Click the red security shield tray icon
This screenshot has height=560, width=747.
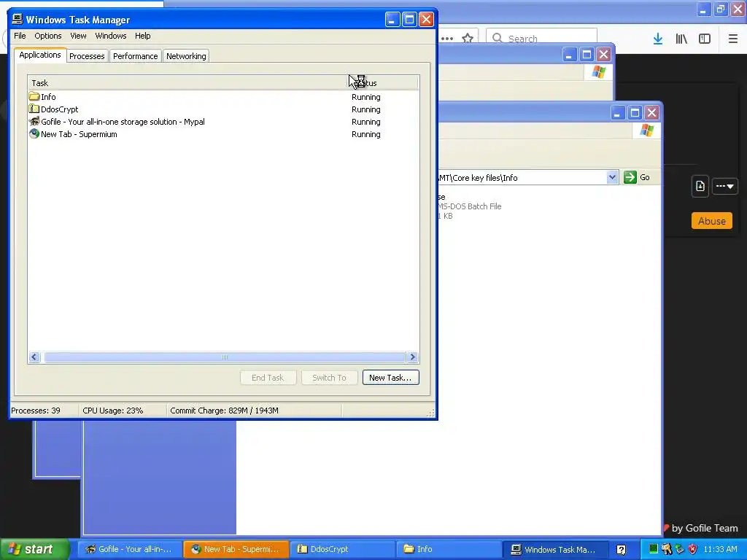tap(693, 549)
